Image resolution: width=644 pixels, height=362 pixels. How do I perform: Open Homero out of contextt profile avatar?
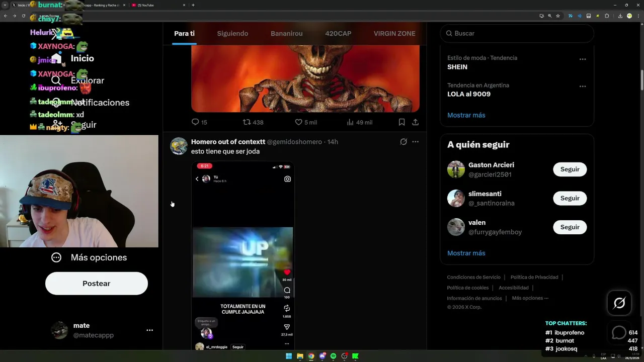pyautogui.click(x=179, y=146)
